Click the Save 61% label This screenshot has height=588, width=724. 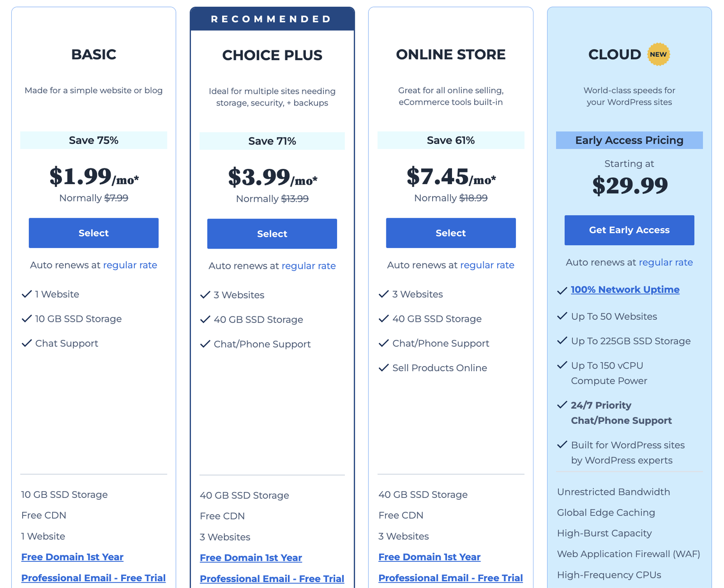[451, 140]
